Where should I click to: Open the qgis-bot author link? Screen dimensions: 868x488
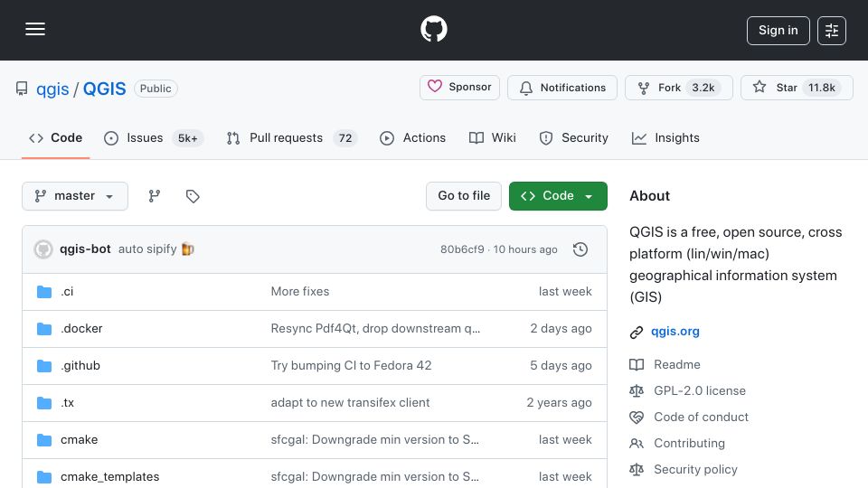click(x=85, y=249)
